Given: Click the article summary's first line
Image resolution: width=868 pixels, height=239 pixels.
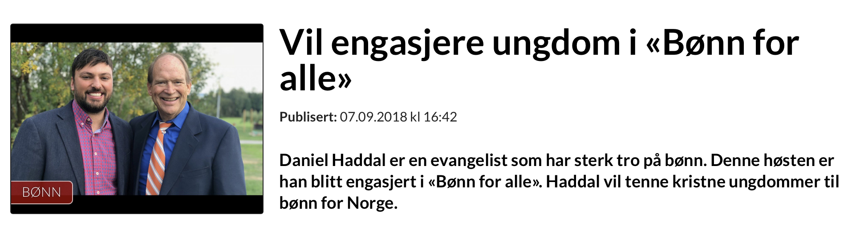Looking at the screenshot, I should point(556,161).
